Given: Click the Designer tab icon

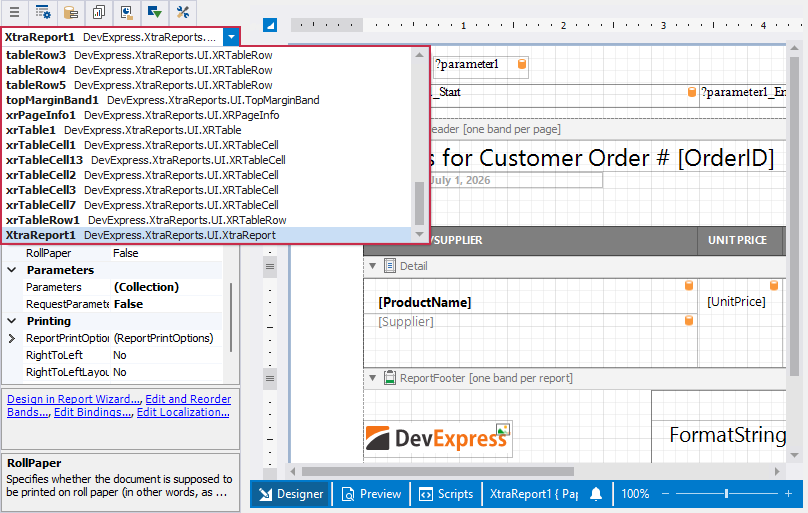Looking at the screenshot, I should click(x=265, y=494).
